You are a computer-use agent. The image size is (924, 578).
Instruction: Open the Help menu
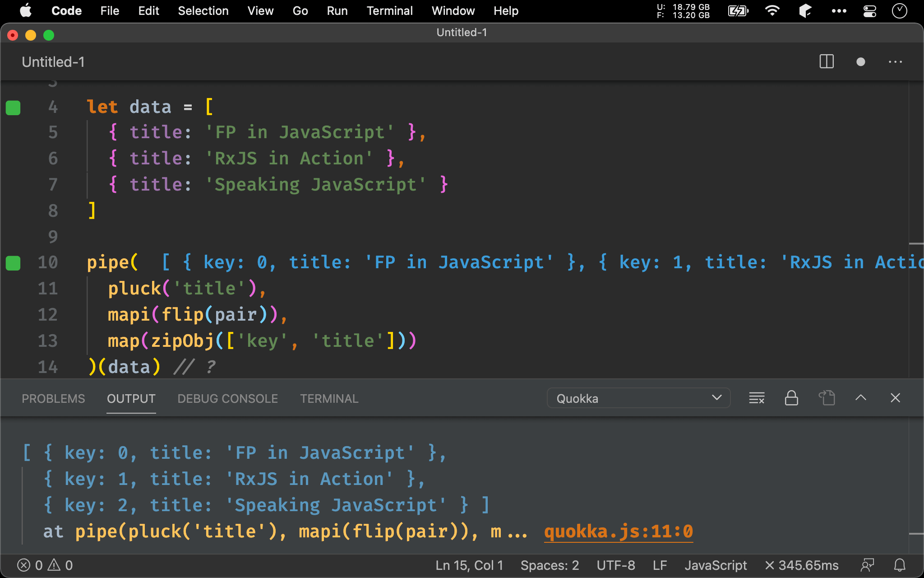(x=506, y=10)
